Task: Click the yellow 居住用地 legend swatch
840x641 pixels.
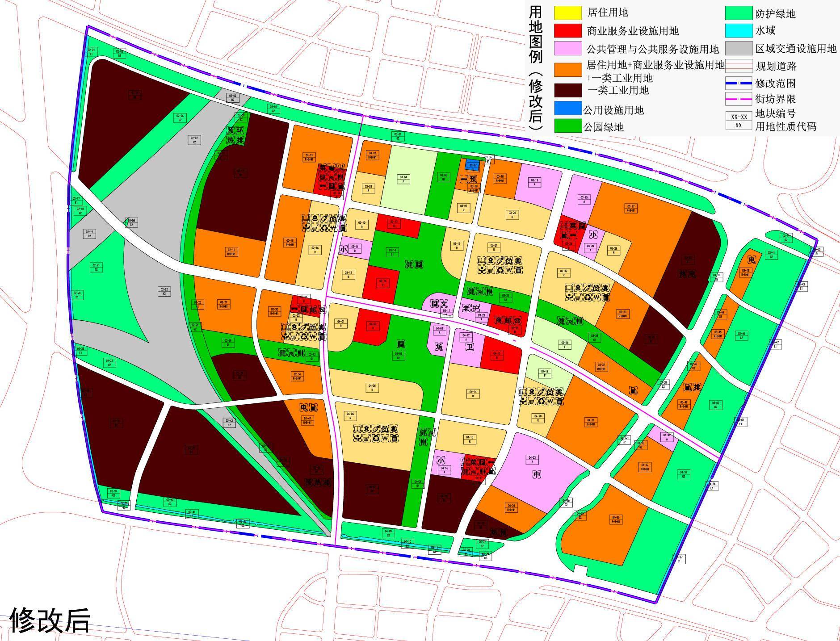Action: tap(568, 13)
